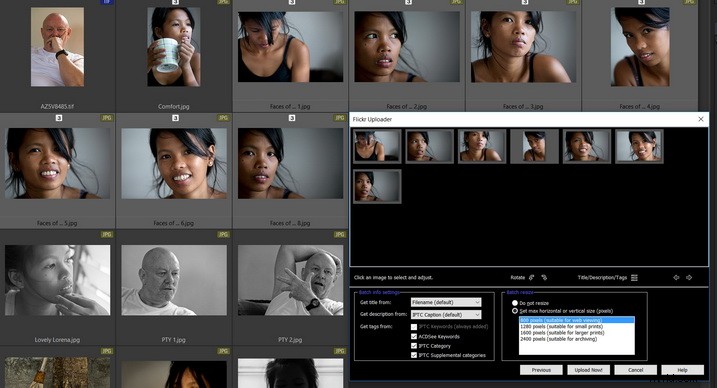The height and width of the screenshot is (388, 717).
Task: Select the Faces of ... 4.jpg thumbnail
Action: coord(640,47)
